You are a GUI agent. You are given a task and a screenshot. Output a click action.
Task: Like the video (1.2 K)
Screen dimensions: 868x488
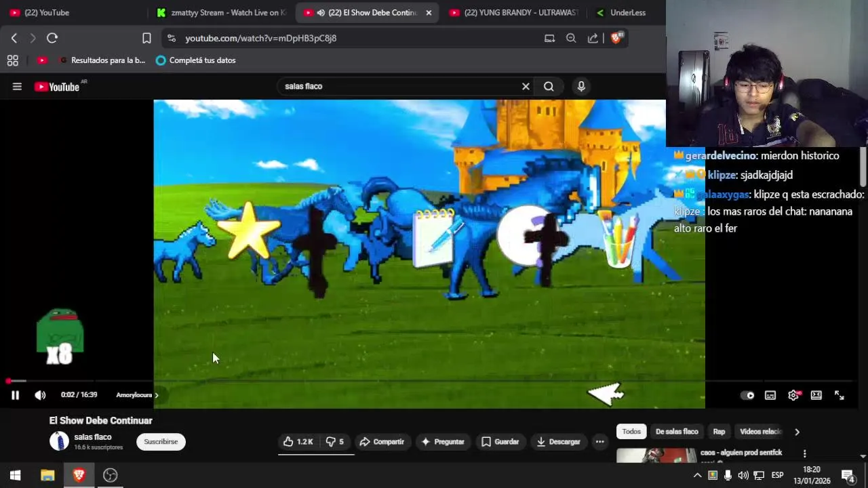pos(298,442)
